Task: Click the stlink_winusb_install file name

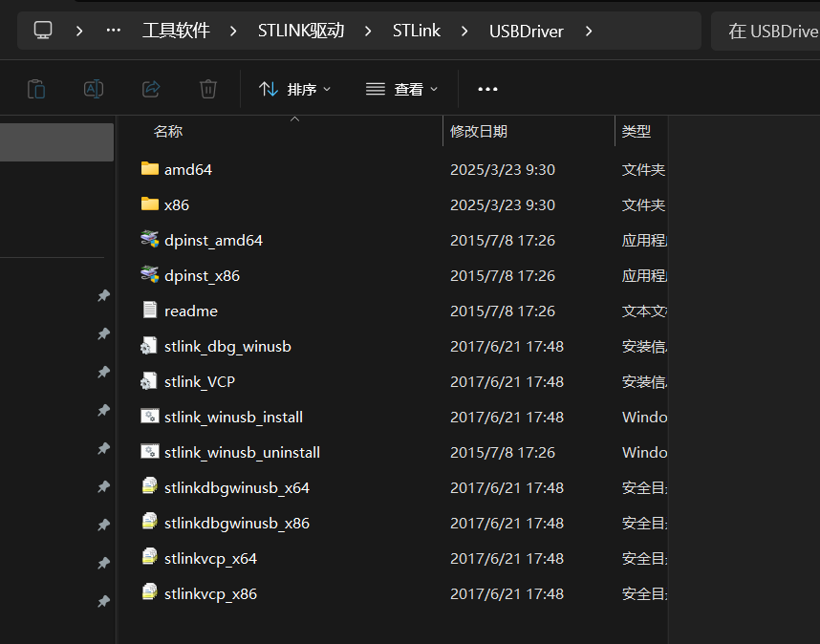Action: coord(233,418)
